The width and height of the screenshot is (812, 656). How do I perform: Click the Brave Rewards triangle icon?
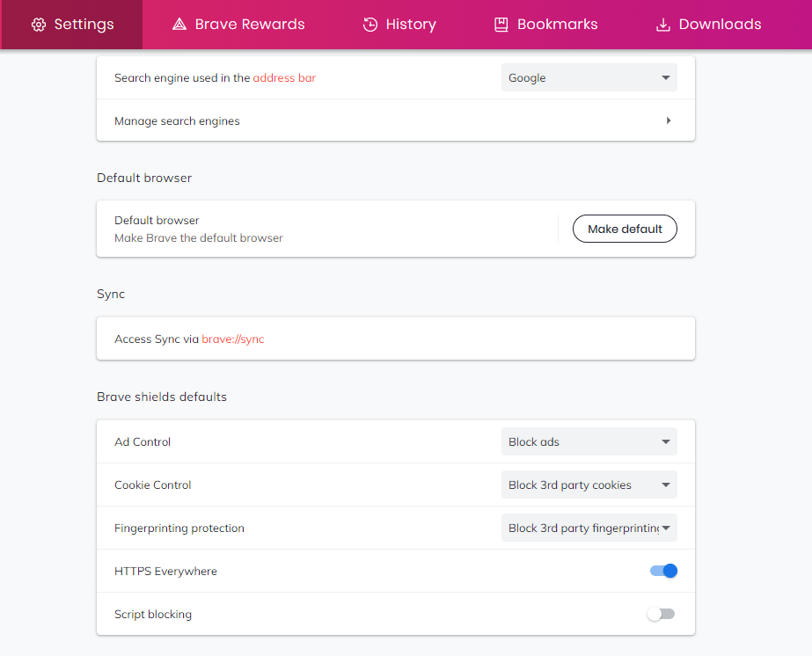179,25
